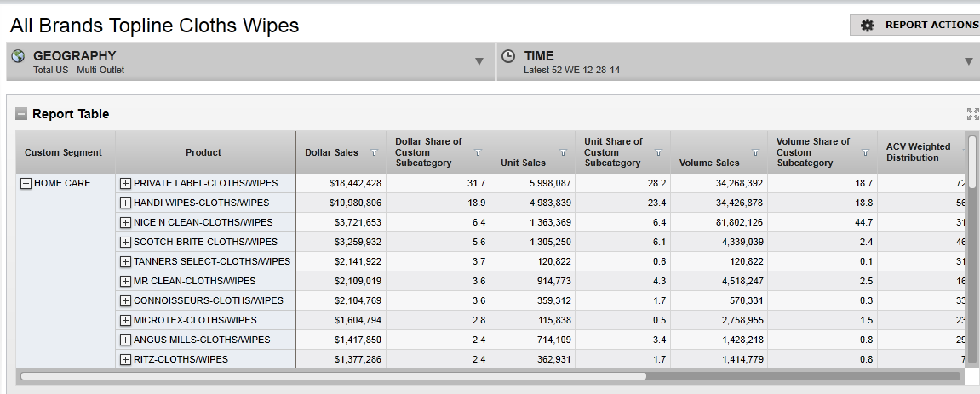Click the globe icon beside Geography

(x=18, y=56)
